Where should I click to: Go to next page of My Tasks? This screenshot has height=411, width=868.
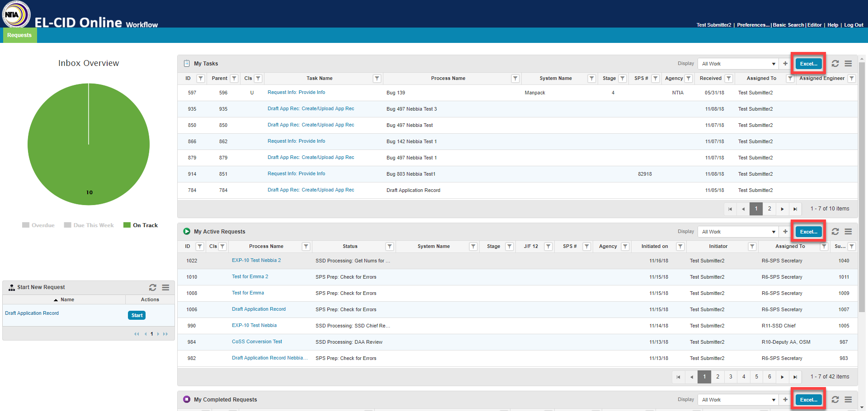click(783, 209)
